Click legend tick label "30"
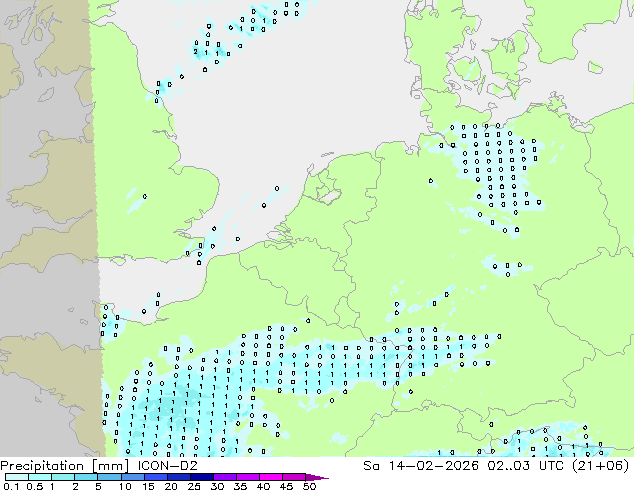Screen dimensions: 634x490 tap(217, 486)
